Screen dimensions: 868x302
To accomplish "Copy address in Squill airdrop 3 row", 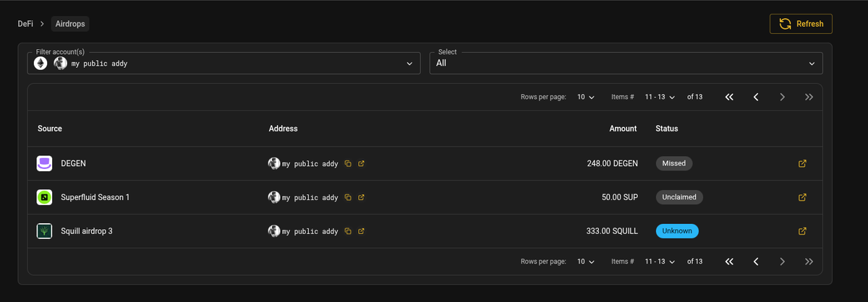I will [348, 231].
